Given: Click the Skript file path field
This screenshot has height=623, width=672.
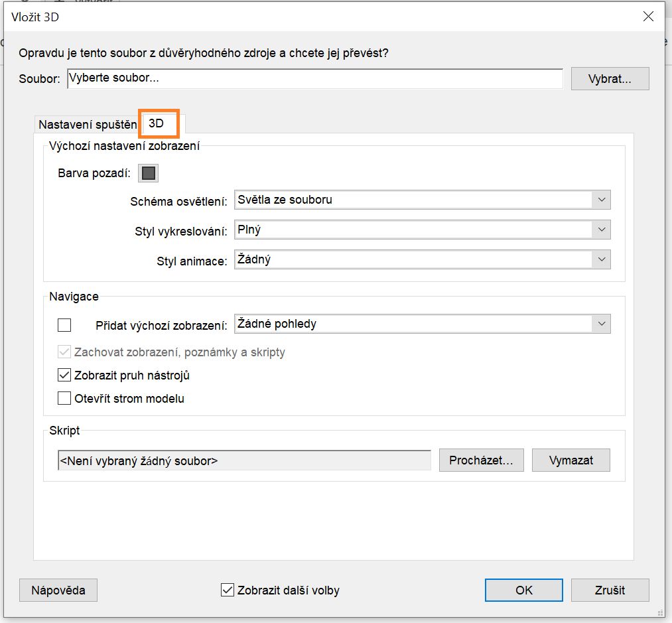Looking at the screenshot, I should coord(242,459).
